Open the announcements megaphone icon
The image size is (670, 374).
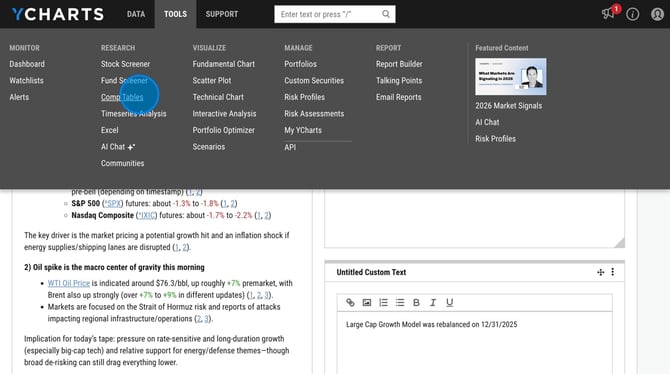[608, 14]
